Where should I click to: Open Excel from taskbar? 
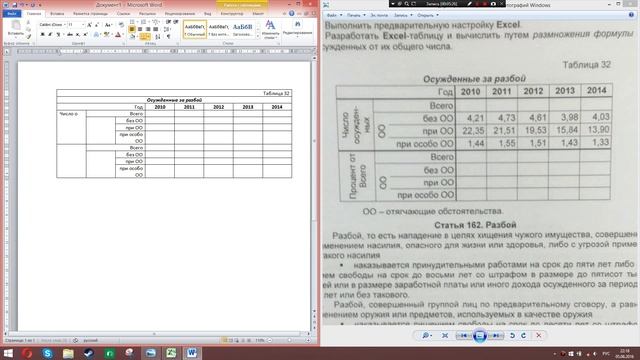pos(171,353)
